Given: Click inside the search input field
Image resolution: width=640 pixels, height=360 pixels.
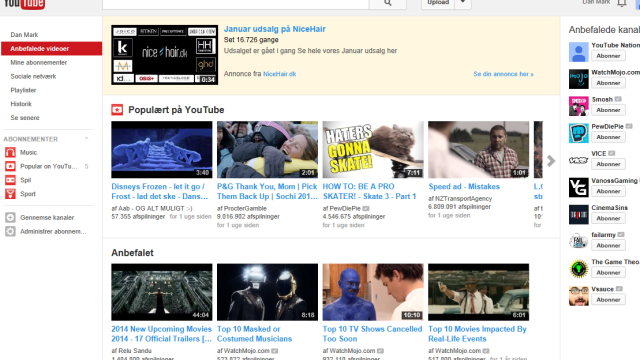Looking at the screenshot, I should coord(236,3).
